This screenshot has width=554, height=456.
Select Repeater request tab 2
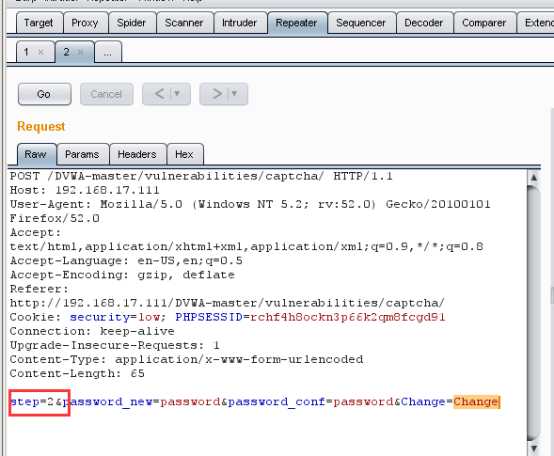point(67,52)
